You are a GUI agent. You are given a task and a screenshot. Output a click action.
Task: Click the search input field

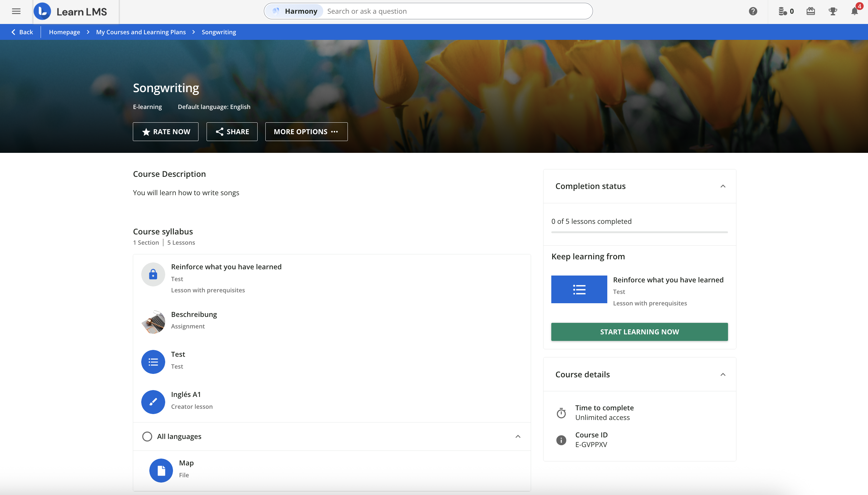point(442,11)
